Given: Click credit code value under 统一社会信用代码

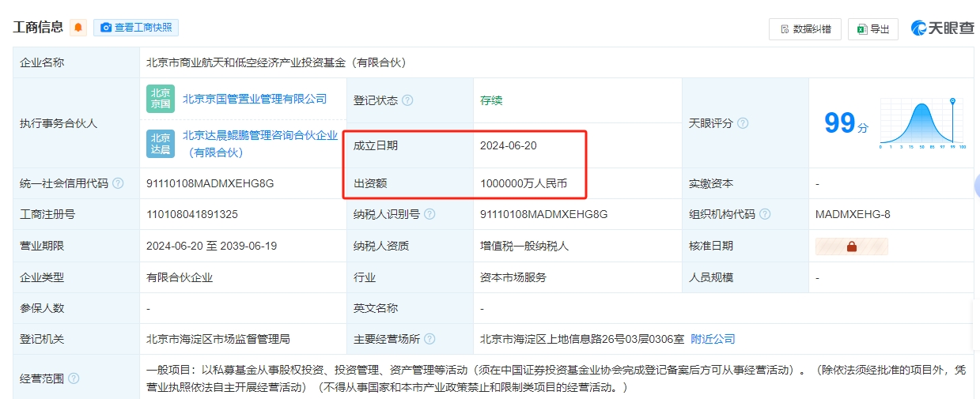Looking at the screenshot, I should 210,183.
